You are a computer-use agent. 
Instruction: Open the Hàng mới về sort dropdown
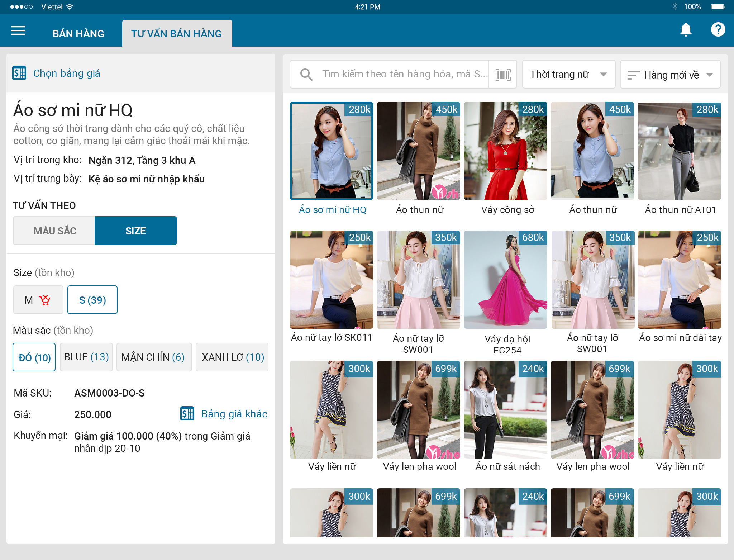(x=670, y=75)
